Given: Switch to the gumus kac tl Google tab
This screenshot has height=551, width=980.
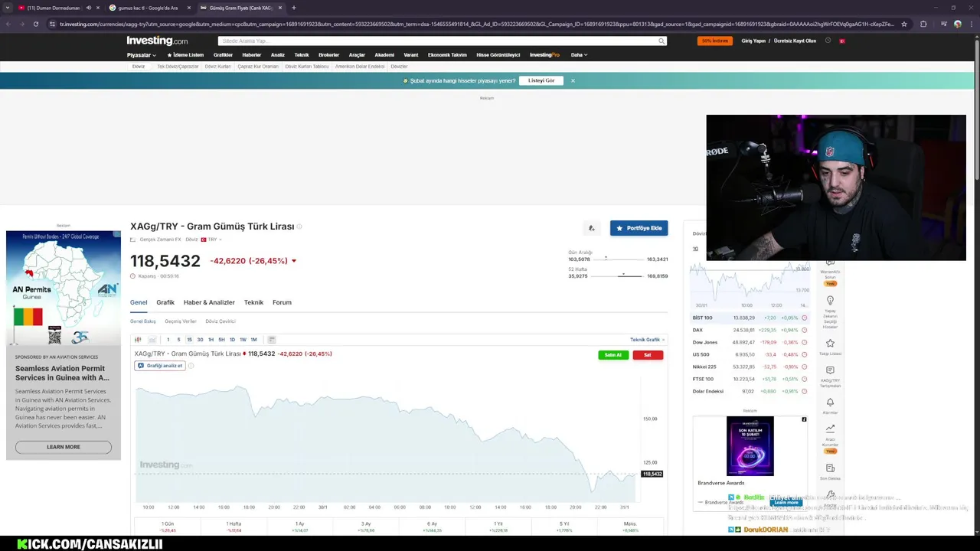Looking at the screenshot, I should pyautogui.click(x=148, y=8).
